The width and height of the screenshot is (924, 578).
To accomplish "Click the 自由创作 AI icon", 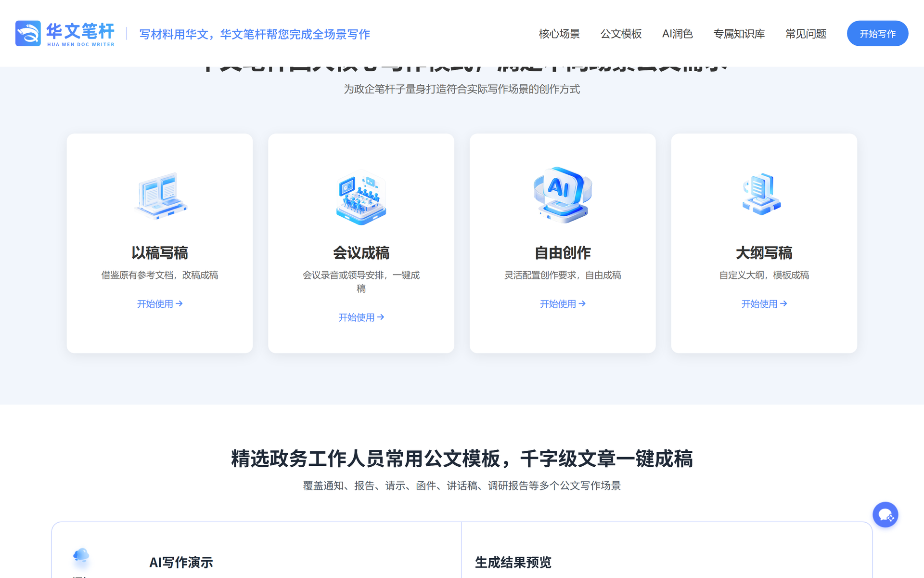I will [x=563, y=195].
